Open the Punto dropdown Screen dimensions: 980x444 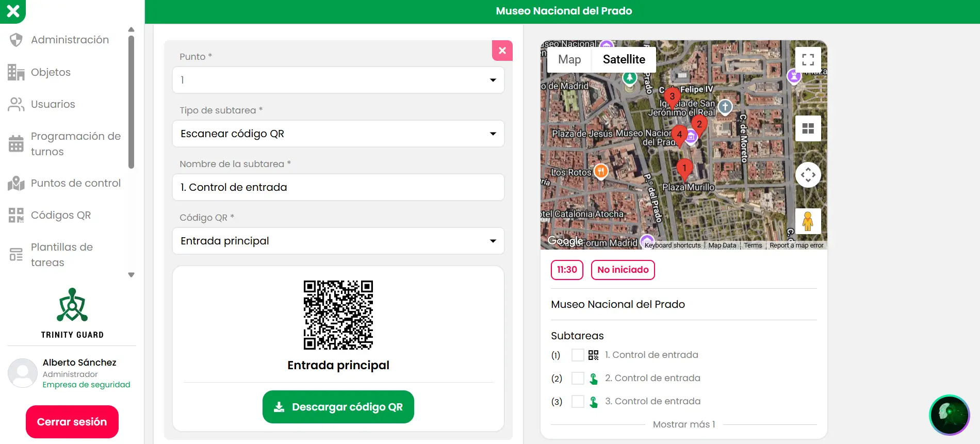(338, 80)
